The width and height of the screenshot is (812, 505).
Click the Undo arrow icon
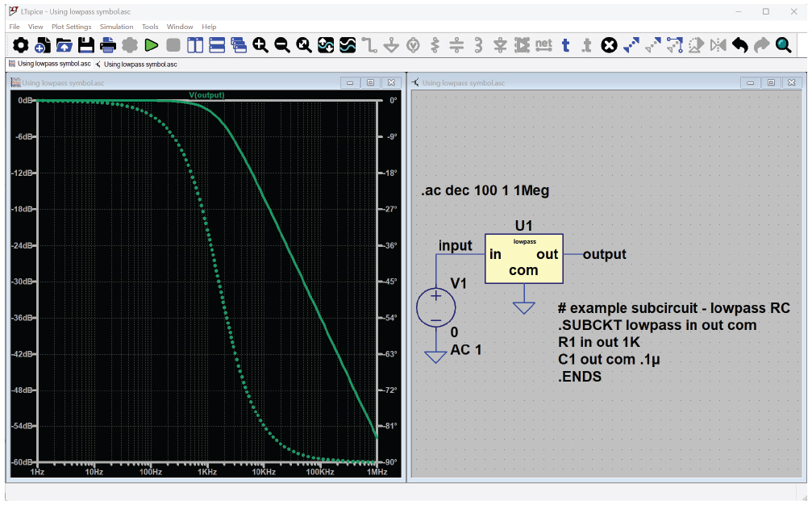[x=740, y=45]
